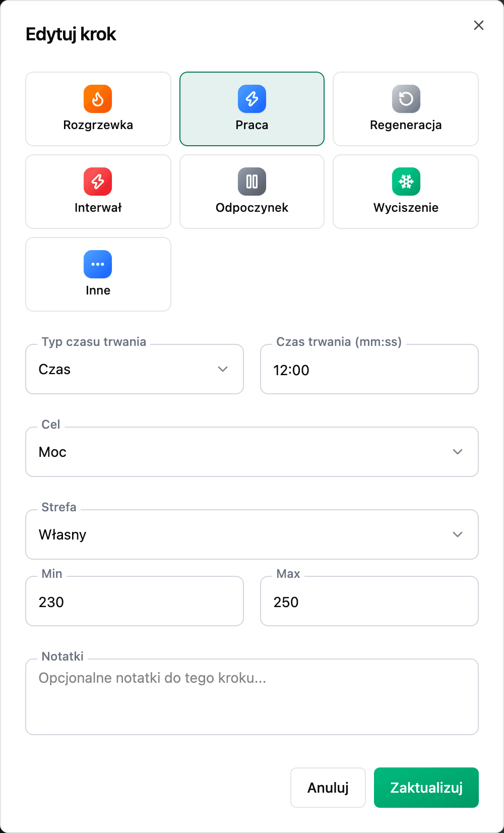This screenshot has height=833, width=504.
Task: Select the orange flame Rozgrzewka icon
Action: pyautogui.click(x=98, y=99)
